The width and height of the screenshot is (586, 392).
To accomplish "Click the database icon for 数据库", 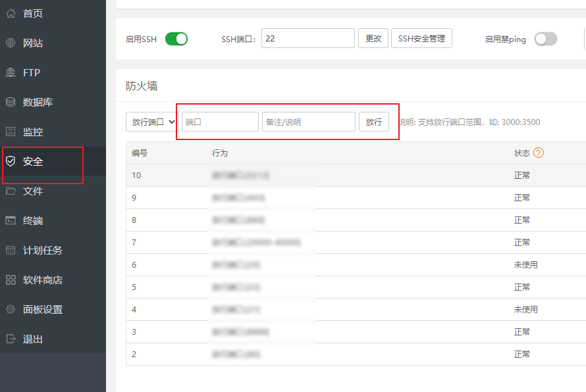I will [x=11, y=102].
